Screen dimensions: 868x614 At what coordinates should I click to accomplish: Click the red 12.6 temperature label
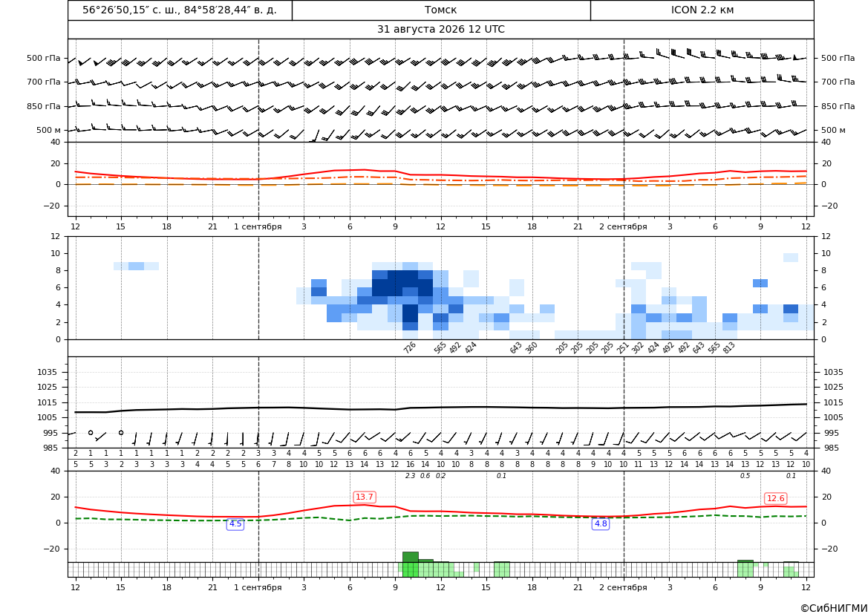(775, 498)
